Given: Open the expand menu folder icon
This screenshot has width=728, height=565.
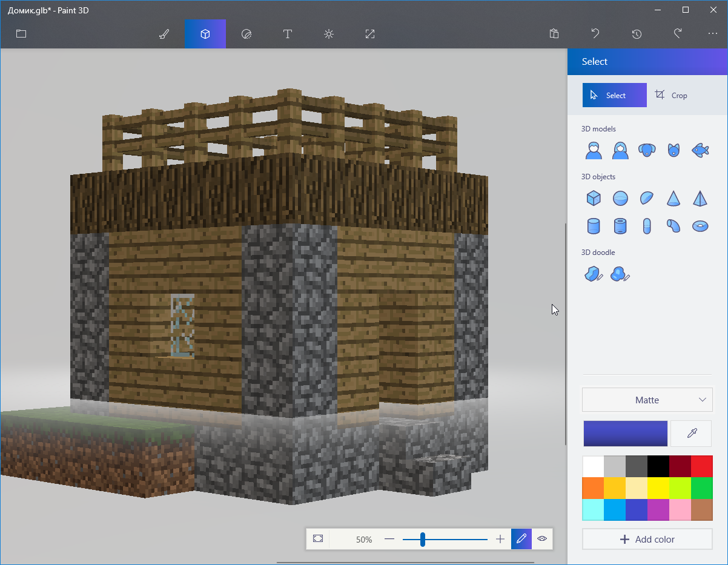Looking at the screenshot, I should point(21,34).
